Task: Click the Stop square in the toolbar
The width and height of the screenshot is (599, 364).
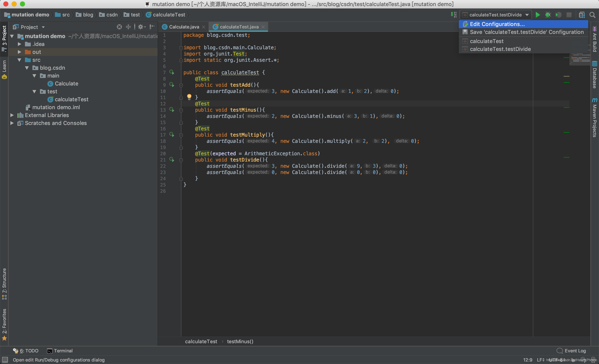Action: pyautogui.click(x=569, y=15)
